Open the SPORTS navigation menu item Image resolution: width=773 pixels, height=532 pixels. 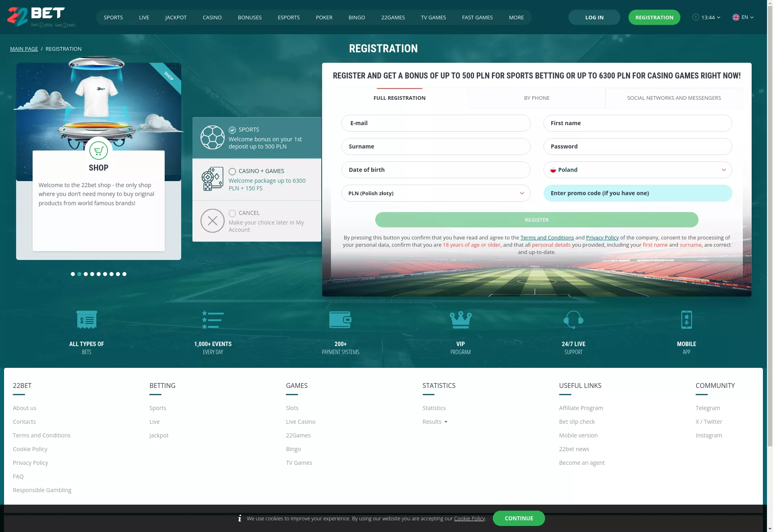pos(113,17)
